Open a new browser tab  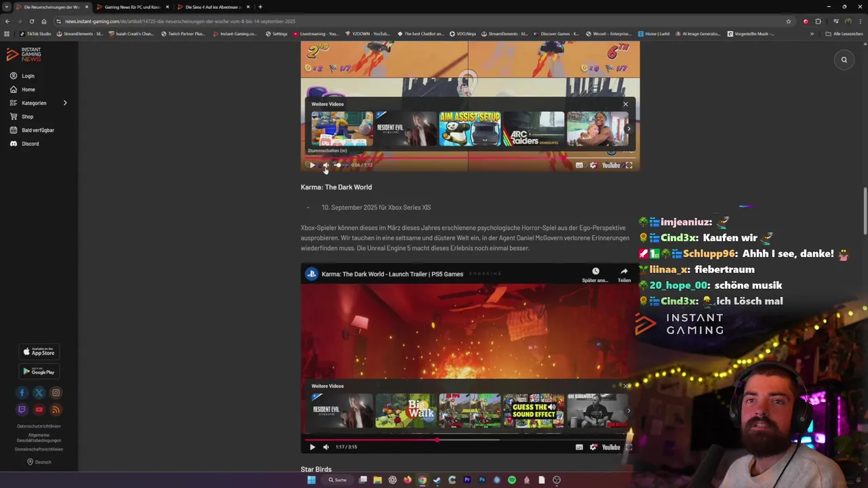pos(260,7)
